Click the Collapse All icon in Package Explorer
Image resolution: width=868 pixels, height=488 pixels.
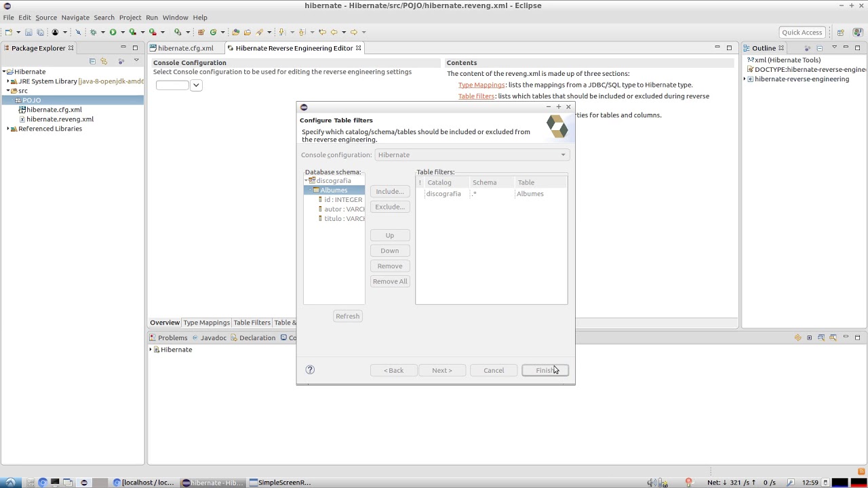pyautogui.click(x=92, y=61)
